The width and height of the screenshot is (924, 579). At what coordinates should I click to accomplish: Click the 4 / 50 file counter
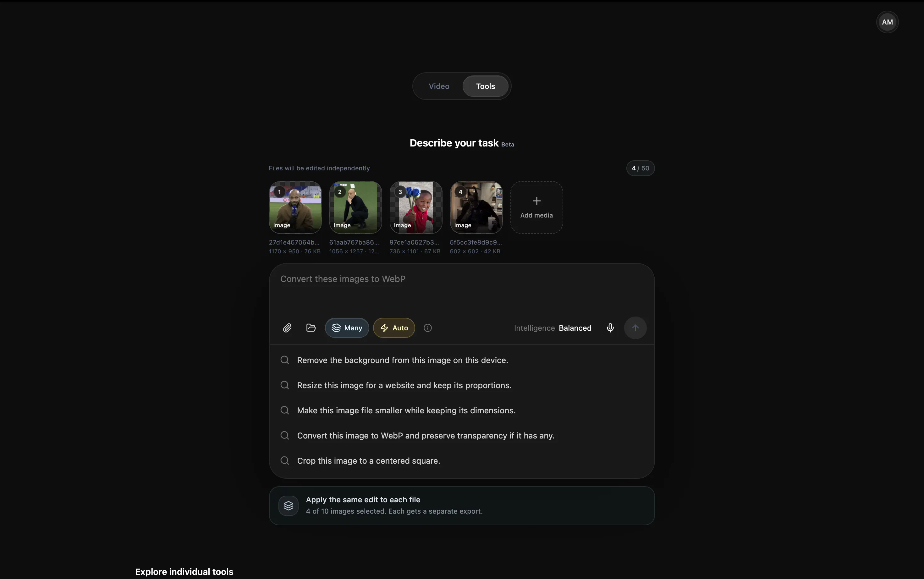[x=641, y=168]
